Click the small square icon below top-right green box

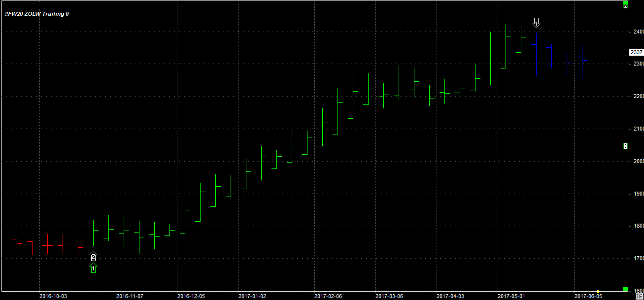626,6
